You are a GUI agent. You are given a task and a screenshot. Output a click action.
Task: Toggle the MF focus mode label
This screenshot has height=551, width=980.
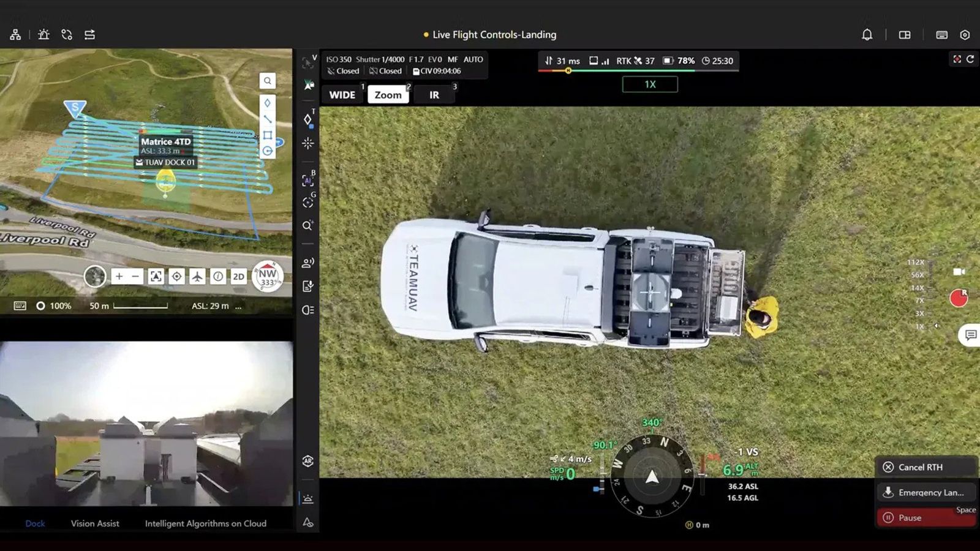pyautogui.click(x=453, y=59)
